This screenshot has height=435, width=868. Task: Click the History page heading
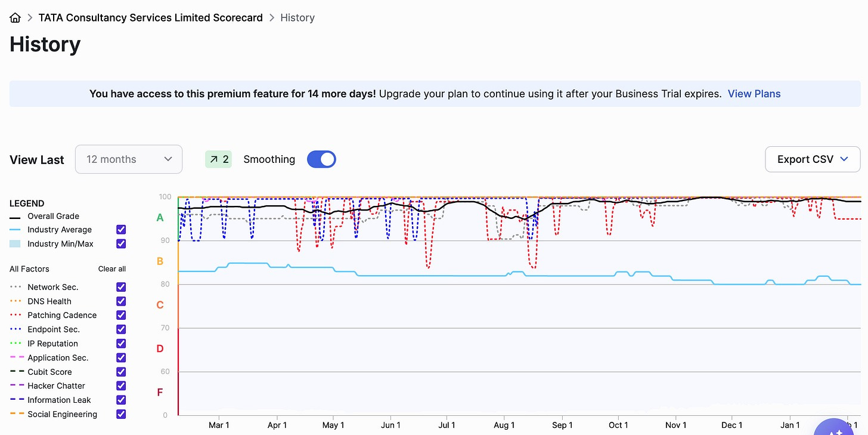coord(45,44)
